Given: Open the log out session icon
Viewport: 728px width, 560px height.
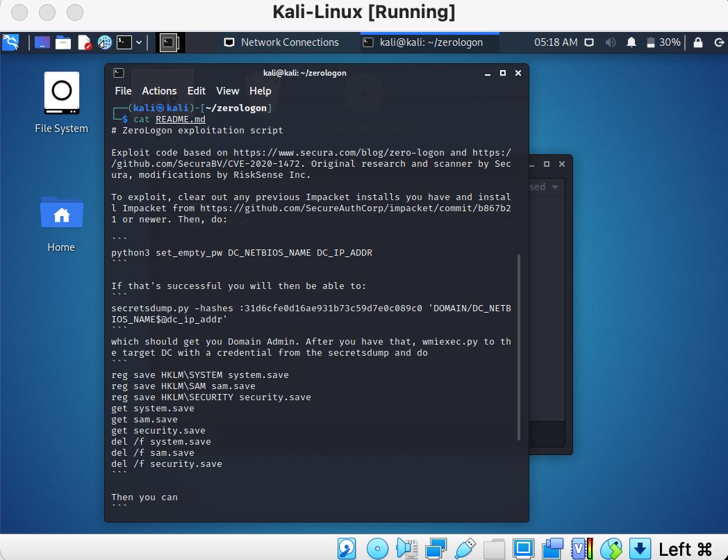Looking at the screenshot, I should 719,42.
